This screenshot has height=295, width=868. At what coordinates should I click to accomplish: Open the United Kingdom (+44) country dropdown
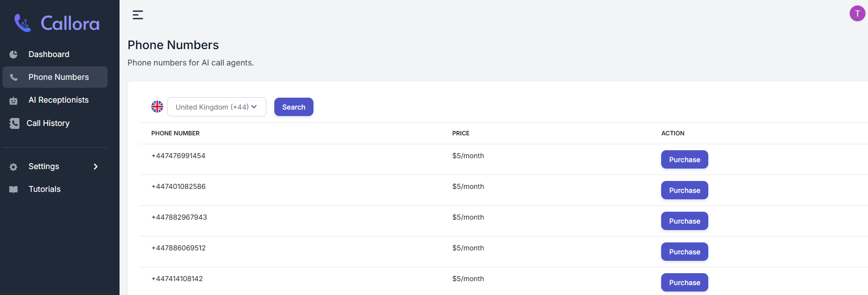pos(217,107)
